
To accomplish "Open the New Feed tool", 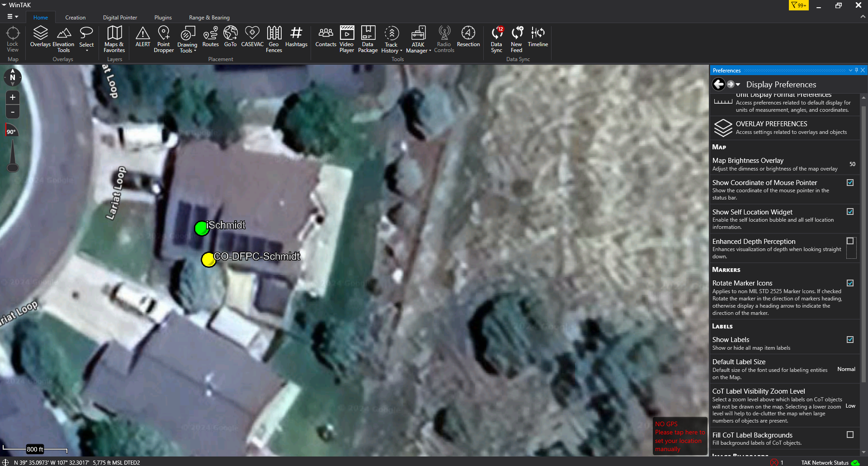I will coord(516,40).
